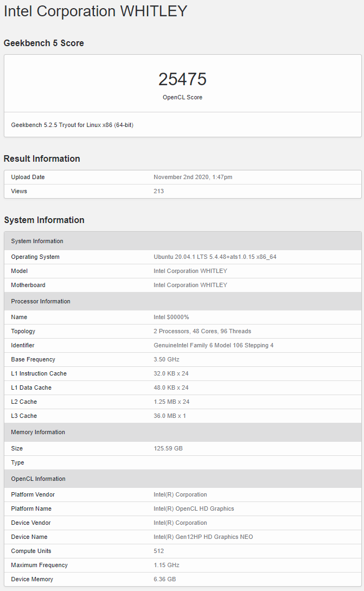The height and width of the screenshot is (591, 364).
Task: Click the 'OpenCL Information' section header
Action: (183, 479)
